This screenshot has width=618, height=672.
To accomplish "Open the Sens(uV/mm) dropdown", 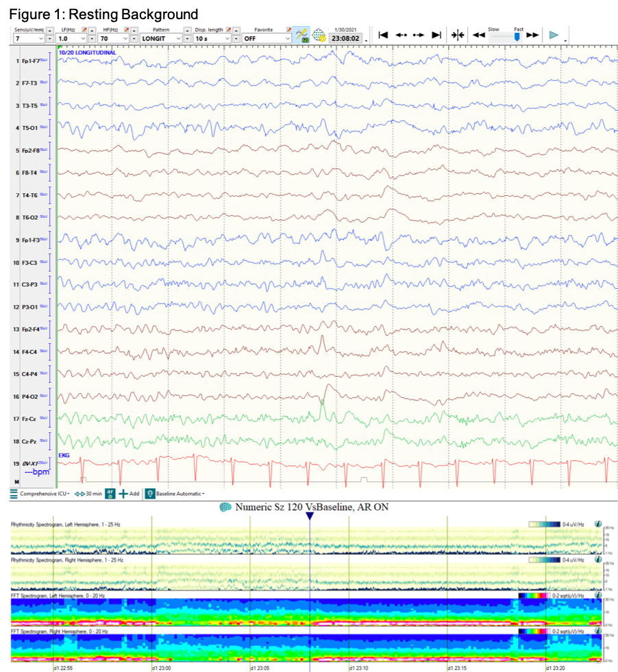I will [x=41, y=39].
